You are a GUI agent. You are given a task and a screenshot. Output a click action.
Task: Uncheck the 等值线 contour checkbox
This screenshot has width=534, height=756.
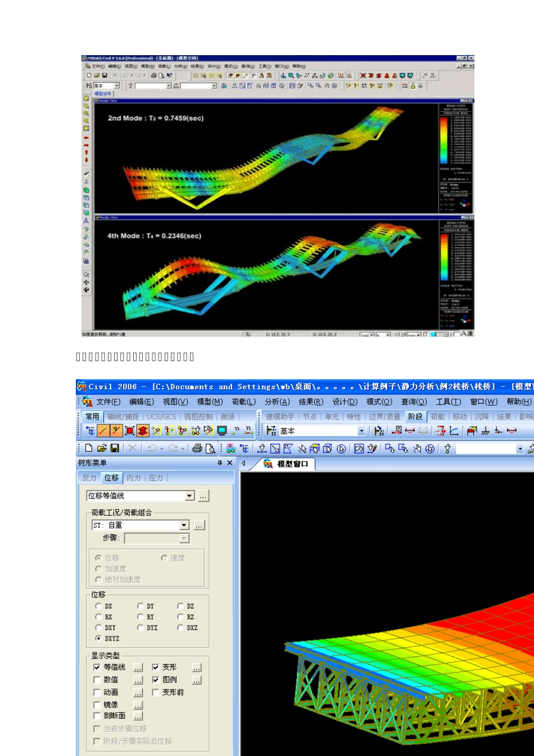(x=97, y=667)
